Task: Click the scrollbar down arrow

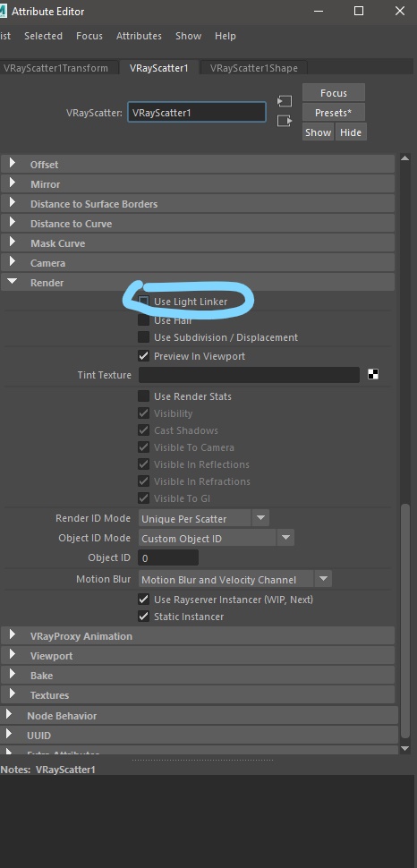Action: [404, 748]
